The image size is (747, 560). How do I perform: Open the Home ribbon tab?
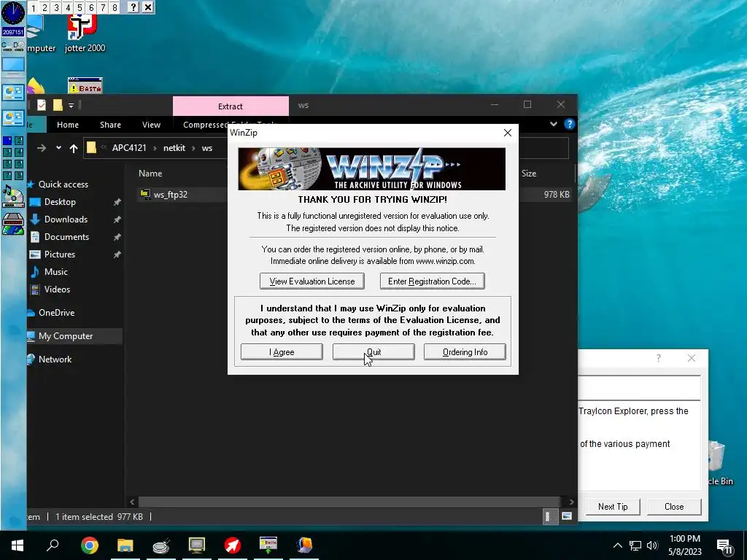68,125
